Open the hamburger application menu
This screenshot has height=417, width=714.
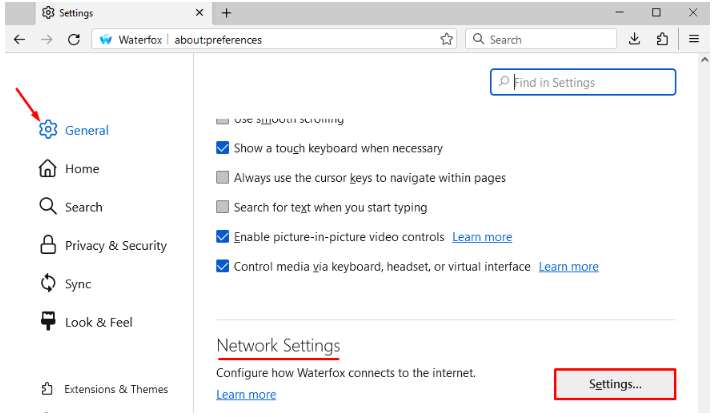(x=694, y=39)
